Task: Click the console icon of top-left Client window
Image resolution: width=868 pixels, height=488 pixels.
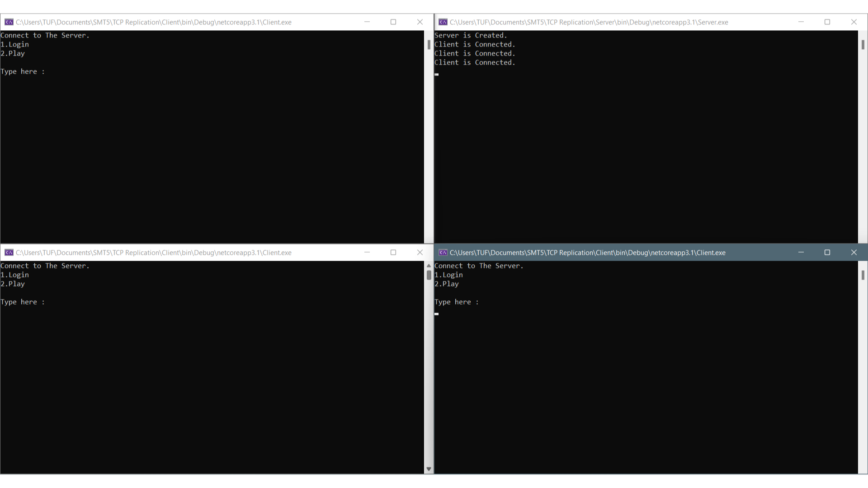Action: pyautogui.click(x=9, y=22)
